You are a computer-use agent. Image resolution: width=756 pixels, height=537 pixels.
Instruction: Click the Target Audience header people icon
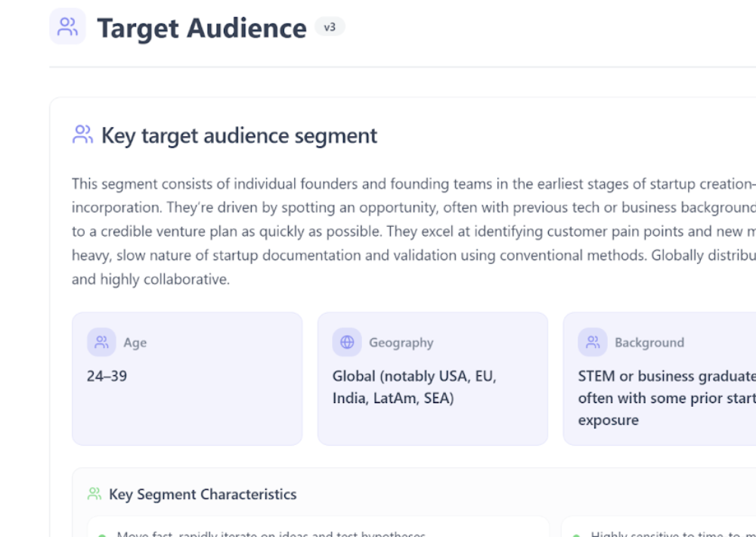[x=67, y=26]
